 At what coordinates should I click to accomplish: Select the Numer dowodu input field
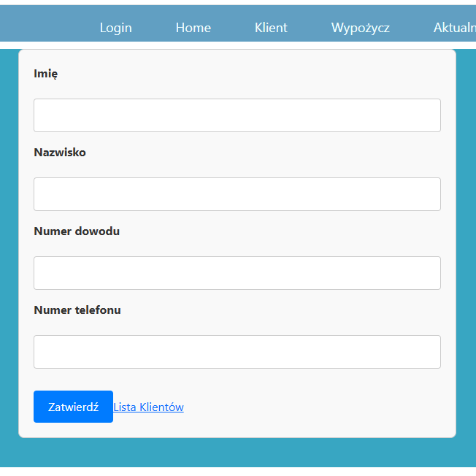coord(237,273)
